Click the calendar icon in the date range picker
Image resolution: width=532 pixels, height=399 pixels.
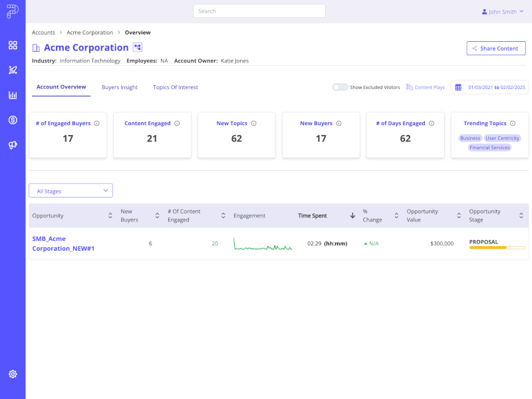457,87
